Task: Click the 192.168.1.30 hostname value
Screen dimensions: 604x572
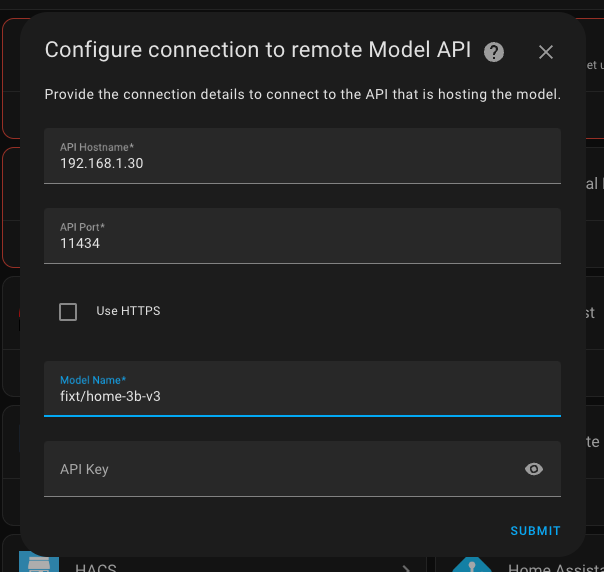Action: tap(102, 163)
